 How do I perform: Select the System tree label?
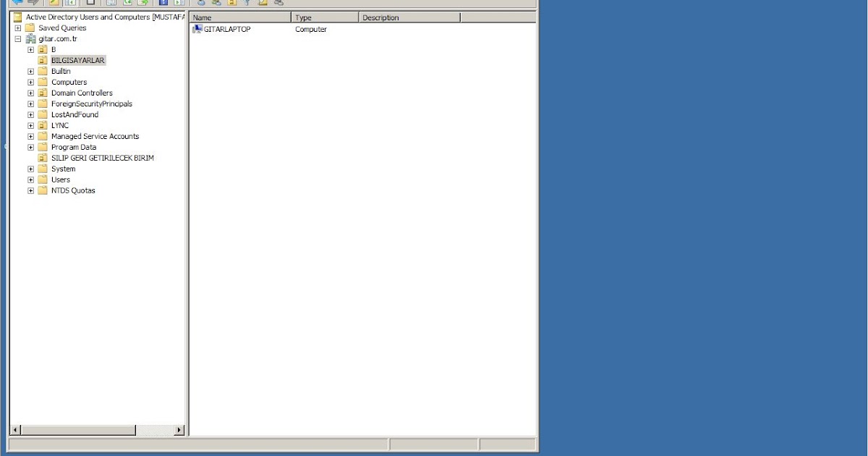pos(63,169)
